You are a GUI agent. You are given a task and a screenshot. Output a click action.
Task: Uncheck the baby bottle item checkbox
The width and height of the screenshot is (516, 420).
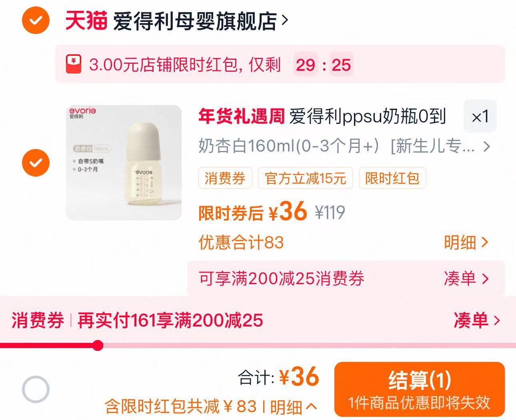[x=36, y=163]
